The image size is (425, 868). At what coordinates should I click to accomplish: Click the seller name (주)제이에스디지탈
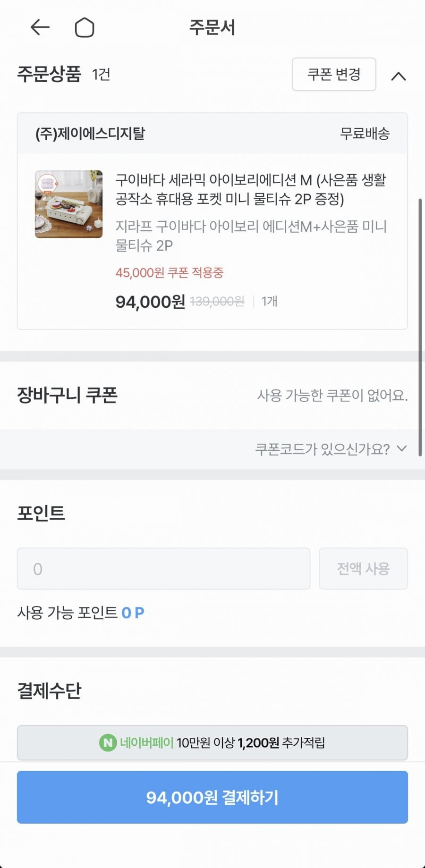pyautogui.click(x=90, y=134)
